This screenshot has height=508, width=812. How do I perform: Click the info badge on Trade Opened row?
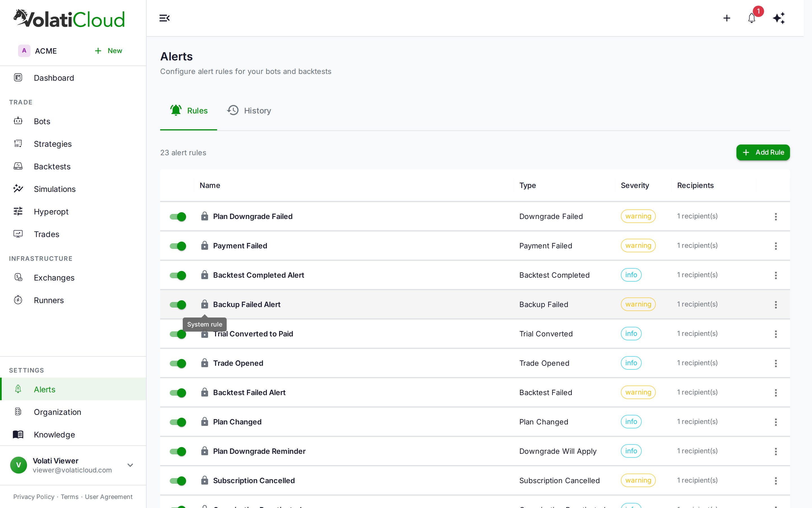(x=631, y=363)
